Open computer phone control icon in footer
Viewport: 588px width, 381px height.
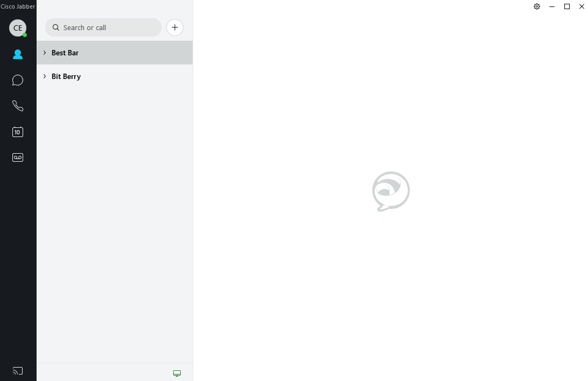click(177, 373)
